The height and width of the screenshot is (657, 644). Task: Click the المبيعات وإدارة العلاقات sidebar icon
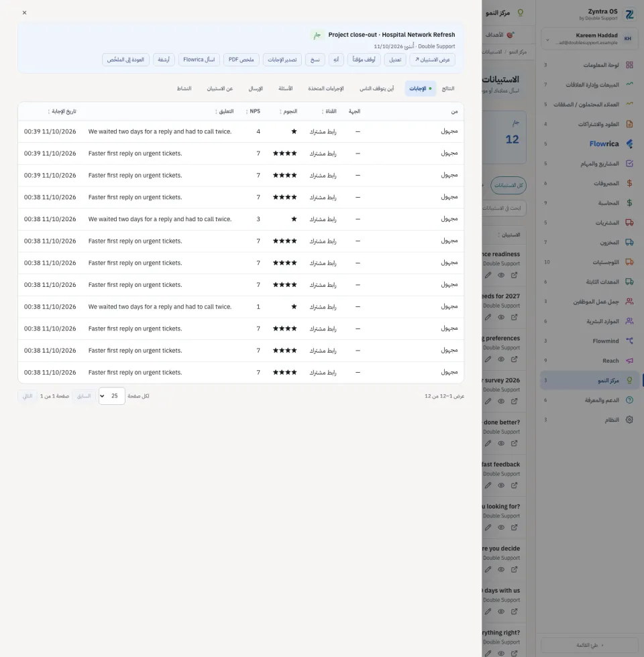[x=629, y=84]
